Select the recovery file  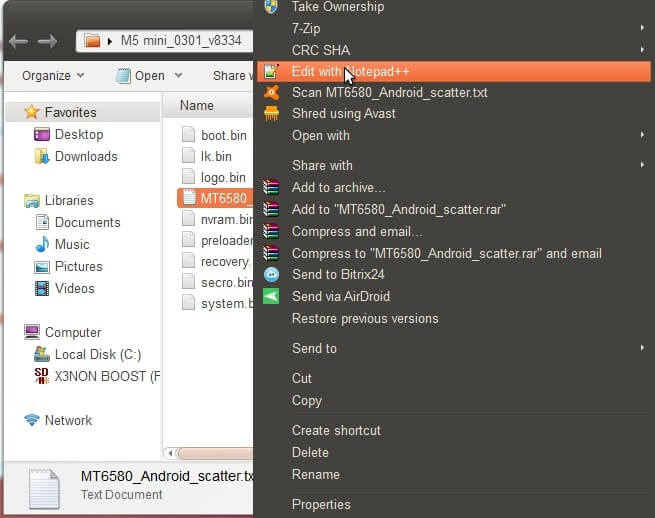pyautogui.click(x=215, y=262)
